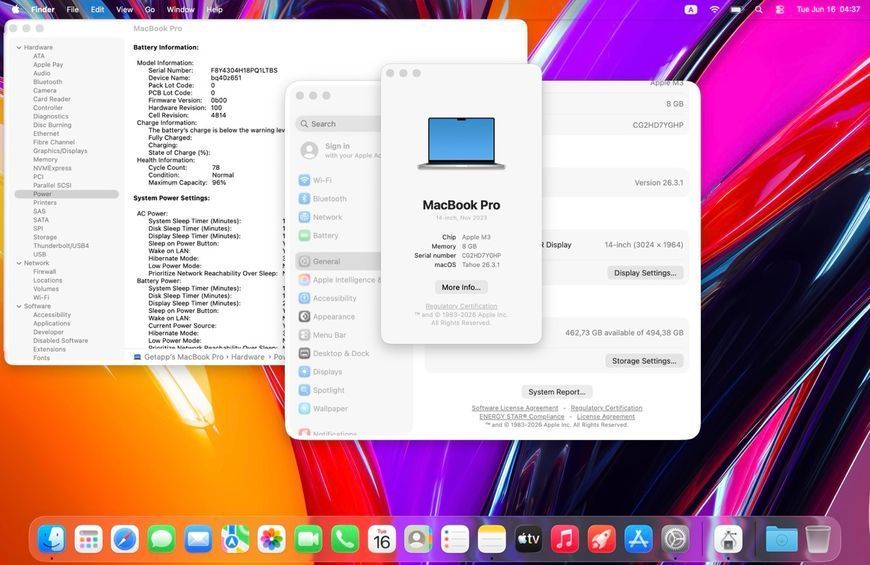Open the File menu
The height and width of the screenshot is (565, 870).
pyautogui.click(x=73, y=9)
